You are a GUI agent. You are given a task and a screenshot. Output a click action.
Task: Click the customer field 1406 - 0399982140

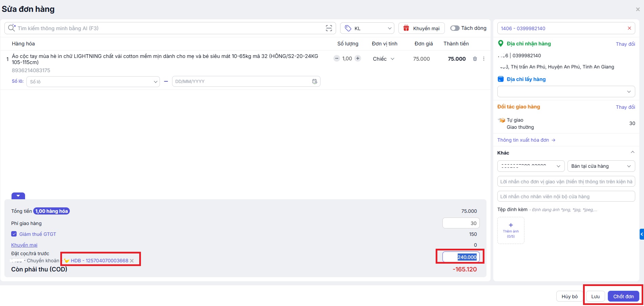click(566, 28)
